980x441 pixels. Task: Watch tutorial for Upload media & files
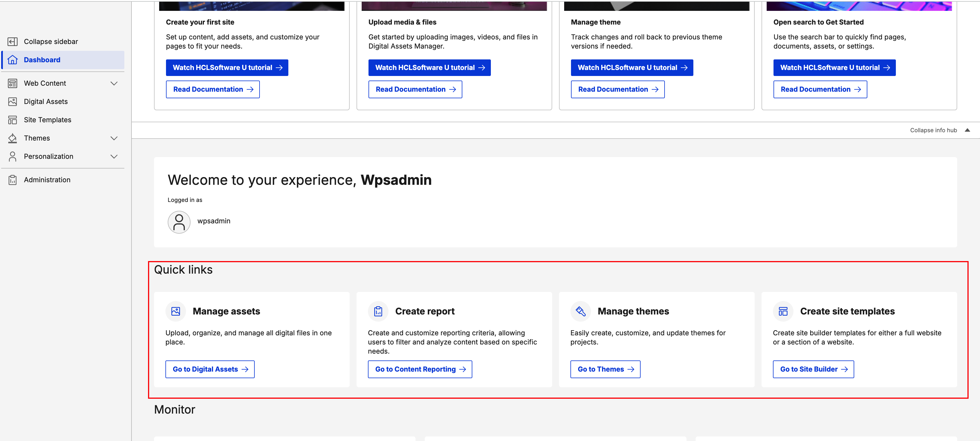[x=430, y=68]
